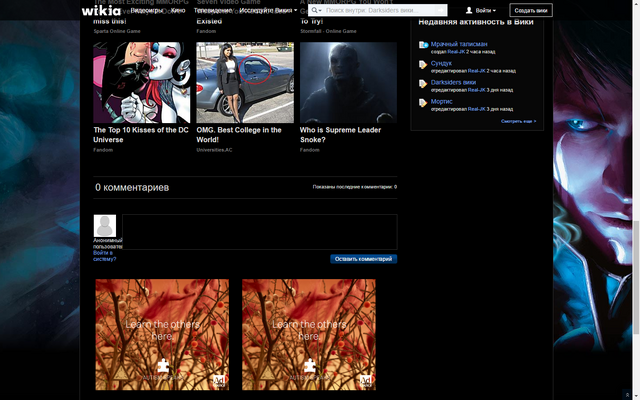
Task: Open the Кино menu item
Action: 178,10
